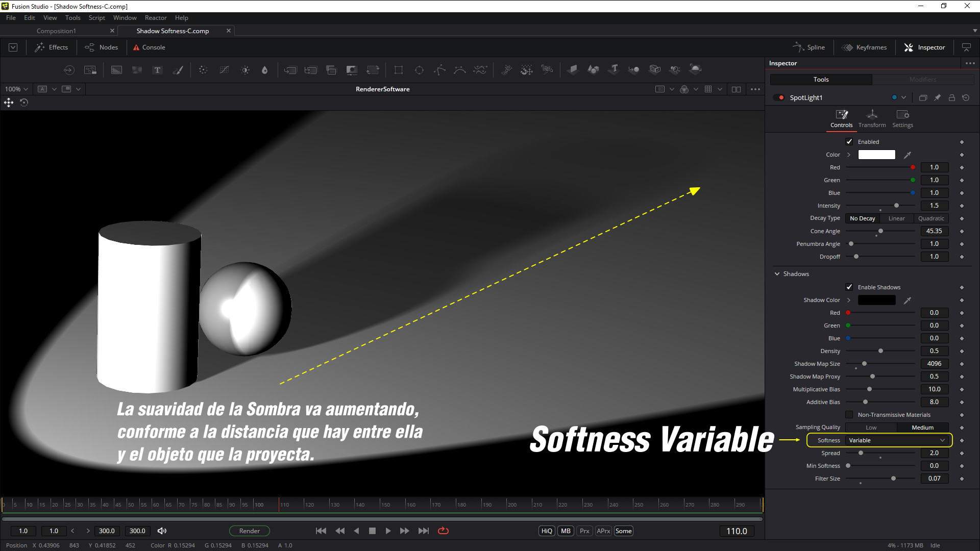Screen dimensions: 980x551
Task: Pin the SpotLight1 tool in Inspector
Action: pyautogui.click(x=937, y=97)
